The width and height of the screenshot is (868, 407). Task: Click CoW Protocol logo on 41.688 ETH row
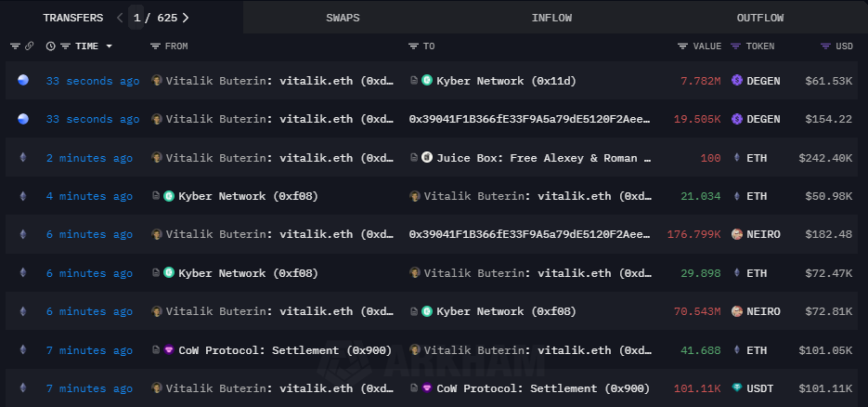pyautogui.click(x=169, y=349)
